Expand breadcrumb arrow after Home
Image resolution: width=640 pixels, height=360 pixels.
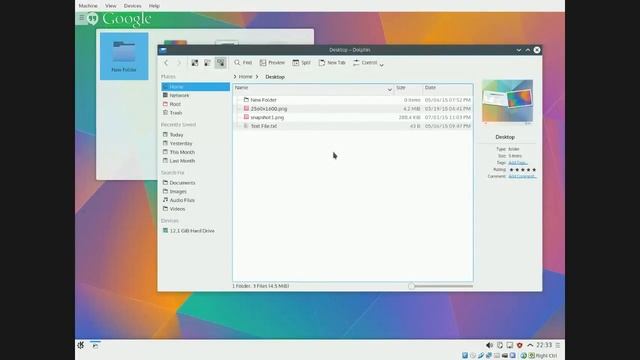[257, 77]
